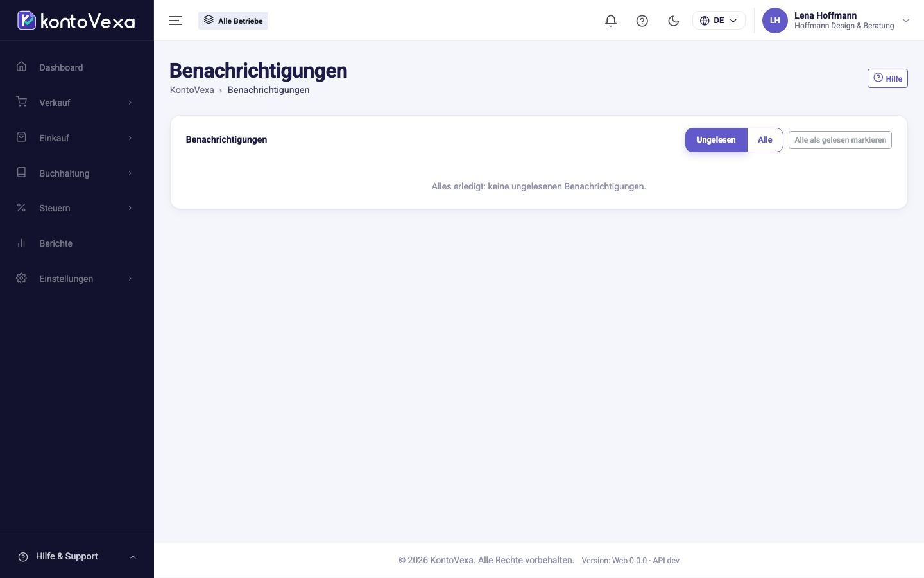Click the version text 'Web 0.0.0 · API dev'

click(646, 561)
